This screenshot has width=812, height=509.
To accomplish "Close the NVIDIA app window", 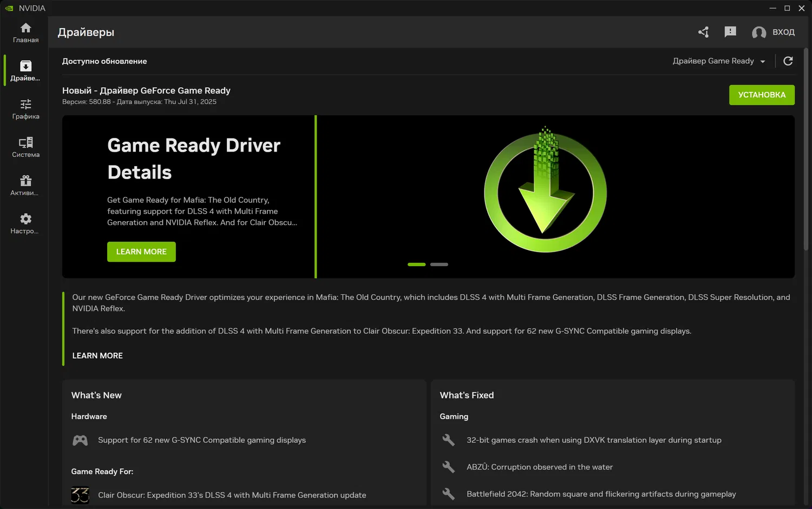I will pos(802,8).
